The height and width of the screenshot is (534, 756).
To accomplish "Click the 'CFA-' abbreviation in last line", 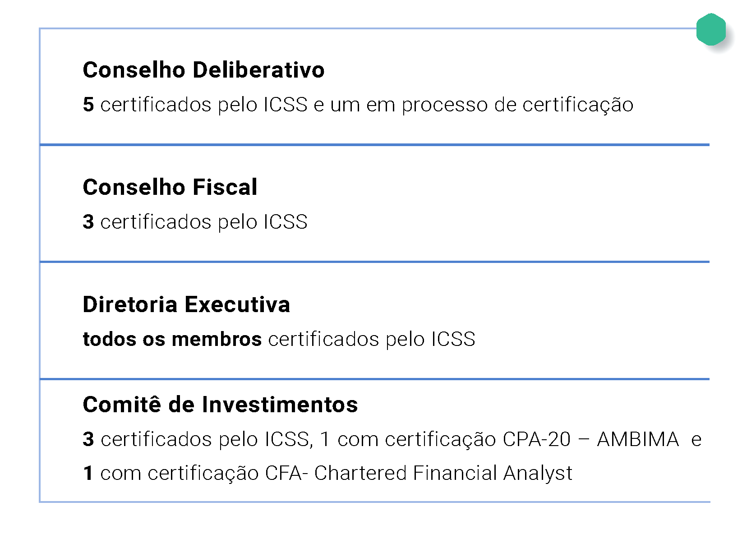I will tap(286, 473).
